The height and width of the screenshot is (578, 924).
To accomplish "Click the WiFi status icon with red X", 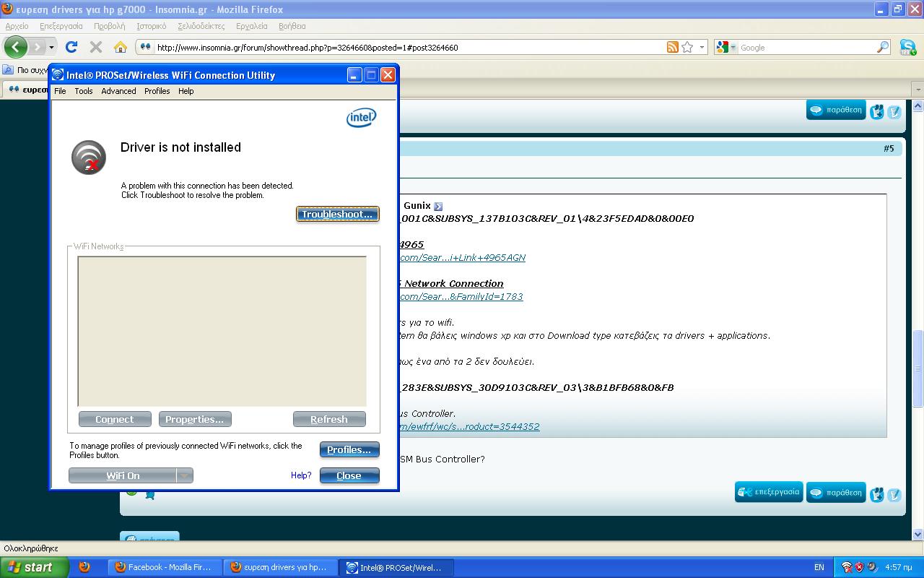I will [x=89, y=157].
